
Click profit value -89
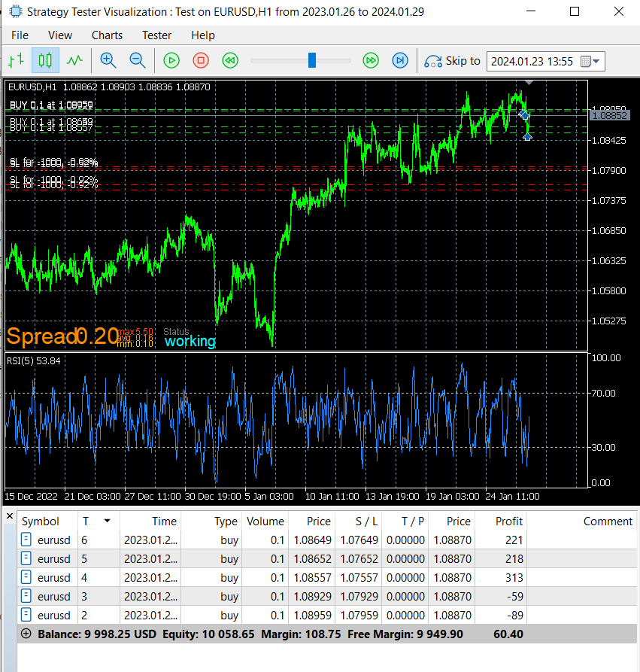click(515, 616)
